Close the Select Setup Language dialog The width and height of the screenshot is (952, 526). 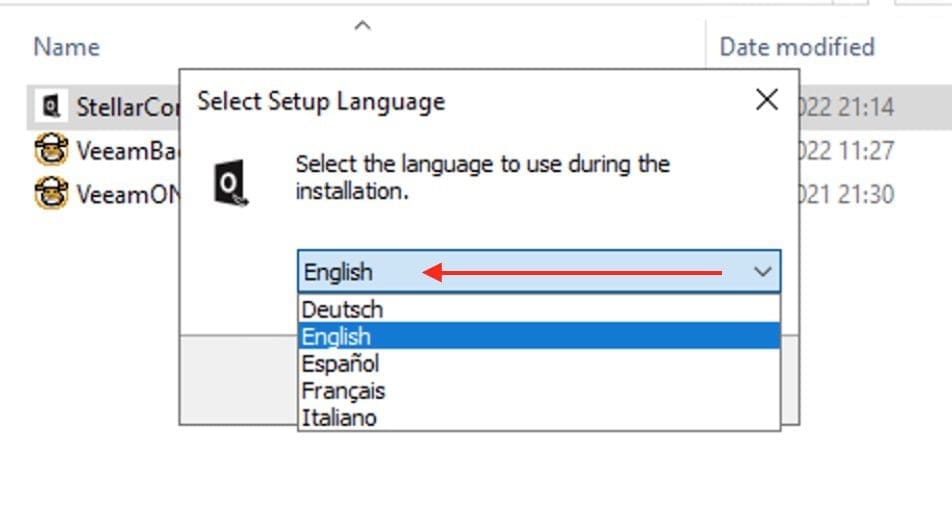[x=767, y=100]
